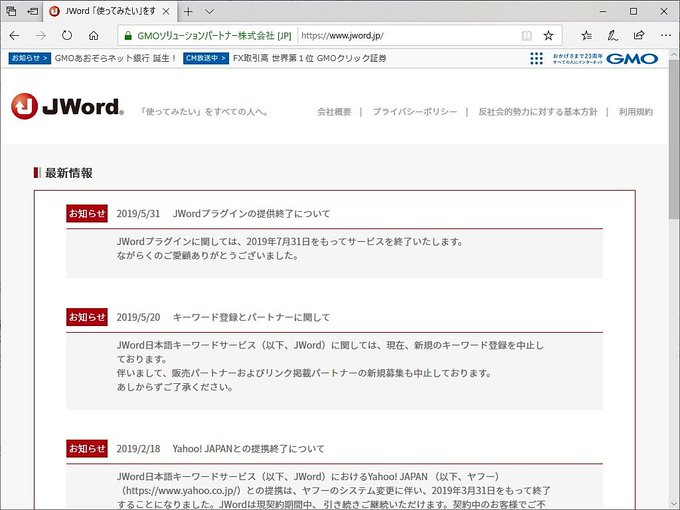This screenshot has width=680, height=510.
Task: Select the JWord browser tab
Action: pyautogui.click(x=109, y=11)
